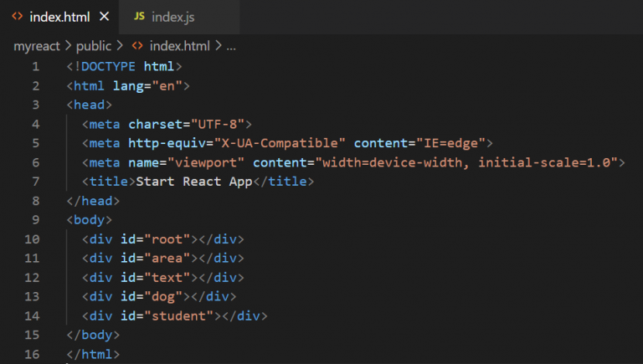
Task: Click line number 16 in the gutter
Action: (x=32, y=355)
